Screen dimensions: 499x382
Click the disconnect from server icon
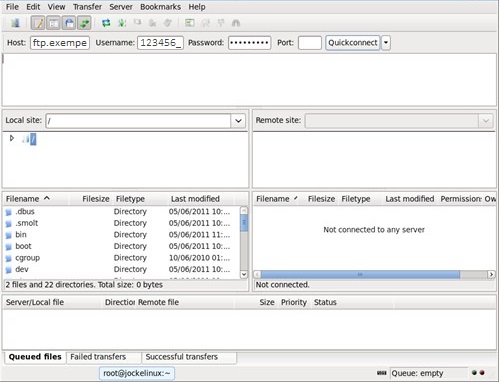153,23
